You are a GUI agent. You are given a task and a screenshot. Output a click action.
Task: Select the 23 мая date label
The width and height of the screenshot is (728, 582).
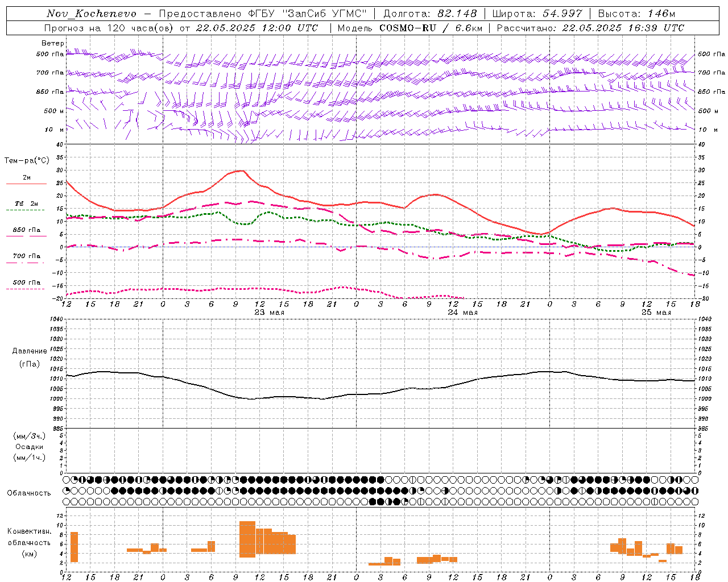[x=269, y=312]
